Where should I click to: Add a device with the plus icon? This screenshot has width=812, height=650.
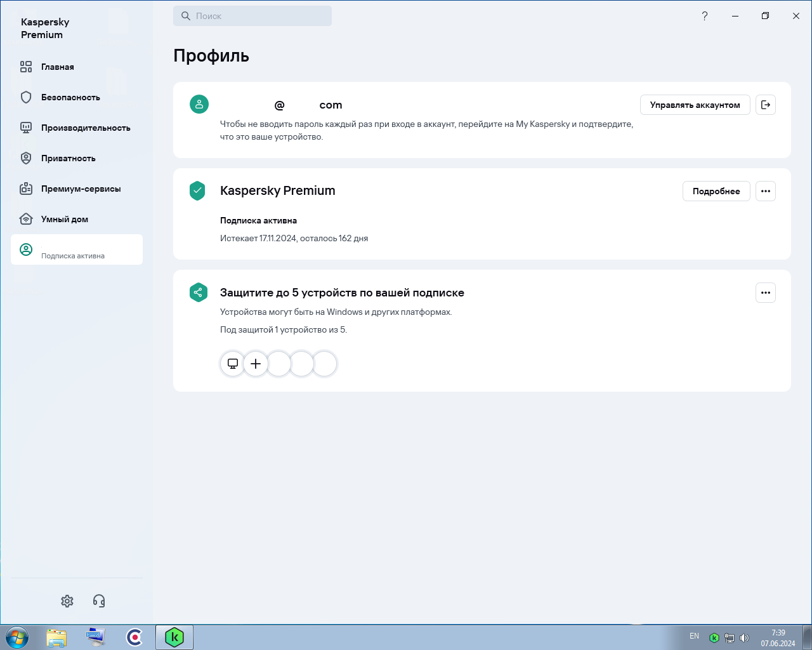[x=256, y=364]
